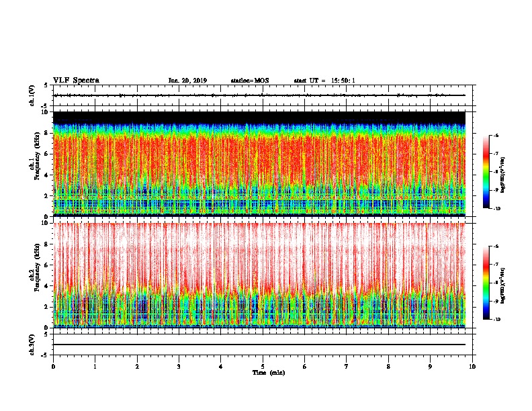
Task: Click the time-axis tick label "7"
Action: click(x=347, y=367)
